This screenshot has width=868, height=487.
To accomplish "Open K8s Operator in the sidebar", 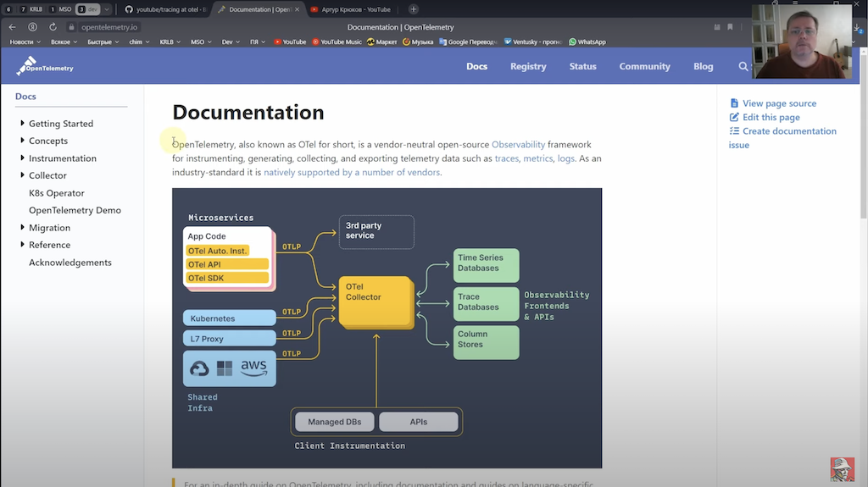I will pyautogui.click(x=57, y=192).
